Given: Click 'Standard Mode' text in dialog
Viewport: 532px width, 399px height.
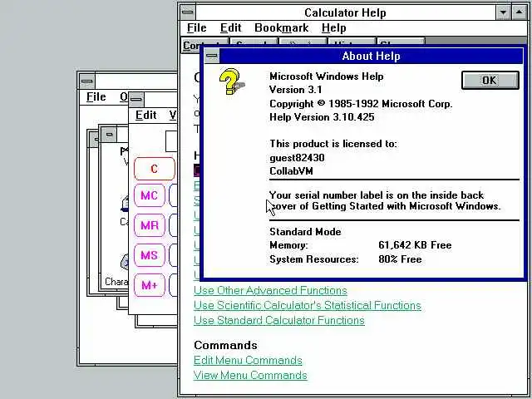Looking at the screenshot, I should tap(305, 232).
